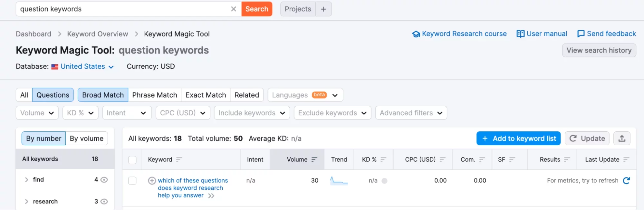644x210 pixels.
Task: Click the grey KD indicator dot
Action: 384,181
